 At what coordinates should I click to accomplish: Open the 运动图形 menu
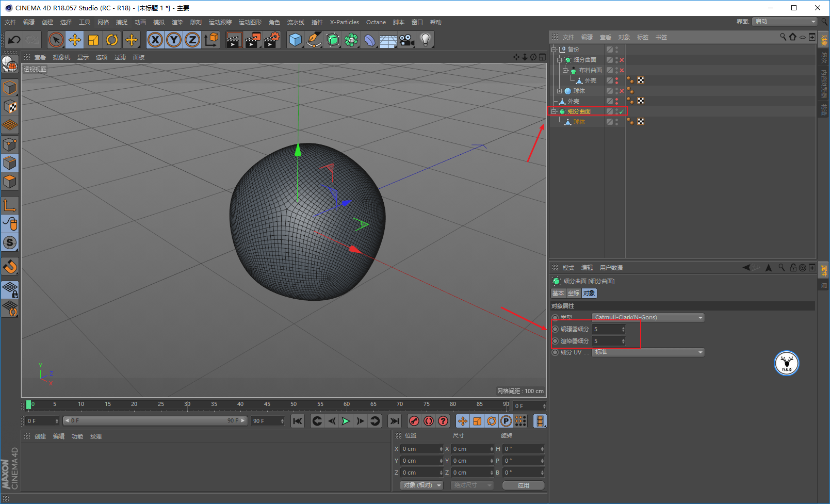point(250,22)
